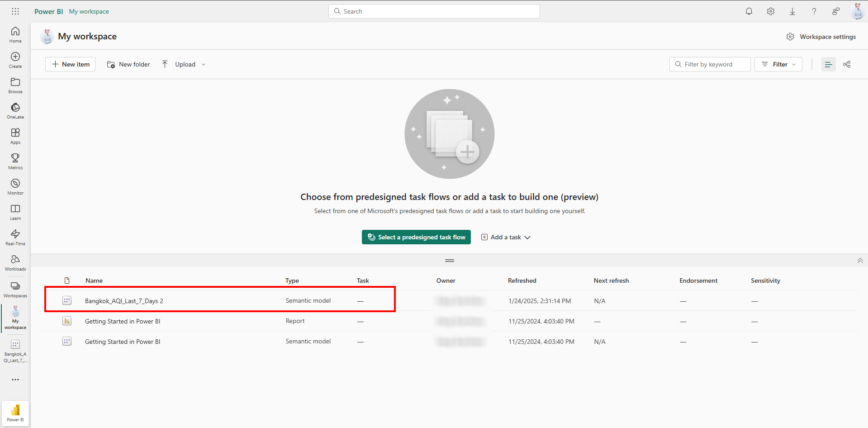Click refreshed time 1/24/2025, 2:31:14 PM

click(540, 301)
